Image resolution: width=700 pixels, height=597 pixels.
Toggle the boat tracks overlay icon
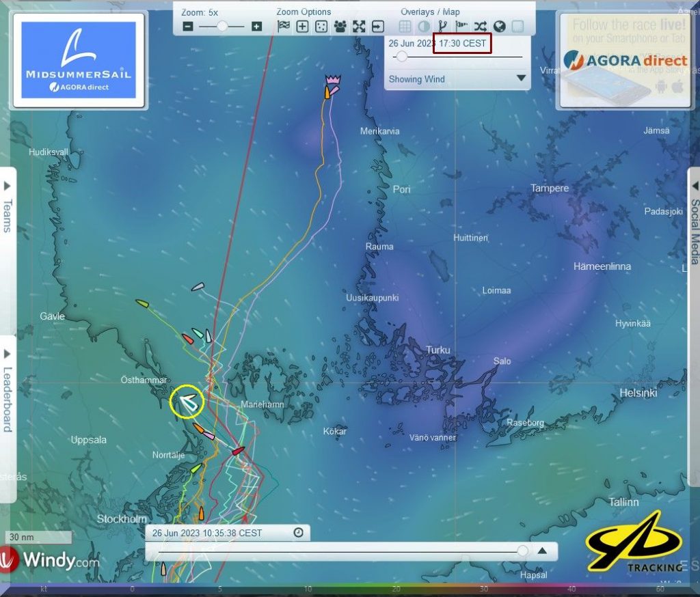[x=442, y=27]
